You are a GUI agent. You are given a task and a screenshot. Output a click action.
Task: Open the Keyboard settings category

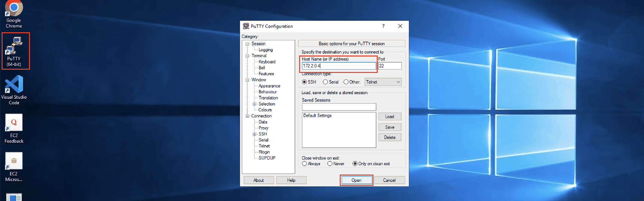pos(267,62)
